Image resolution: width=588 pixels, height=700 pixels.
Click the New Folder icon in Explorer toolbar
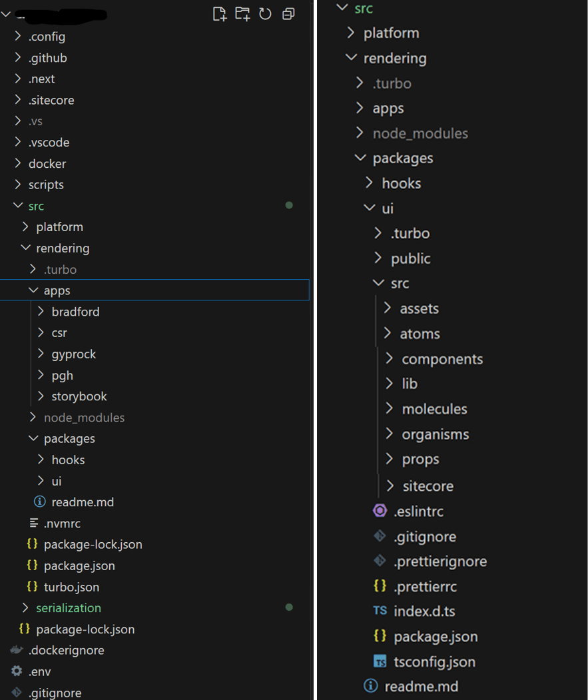point(242,13)
